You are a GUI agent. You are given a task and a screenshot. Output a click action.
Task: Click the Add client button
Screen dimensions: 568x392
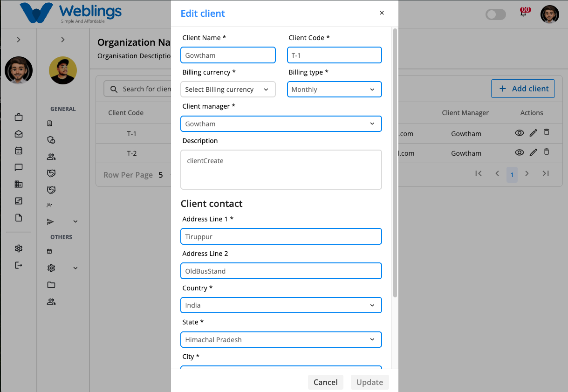(523, 89)
